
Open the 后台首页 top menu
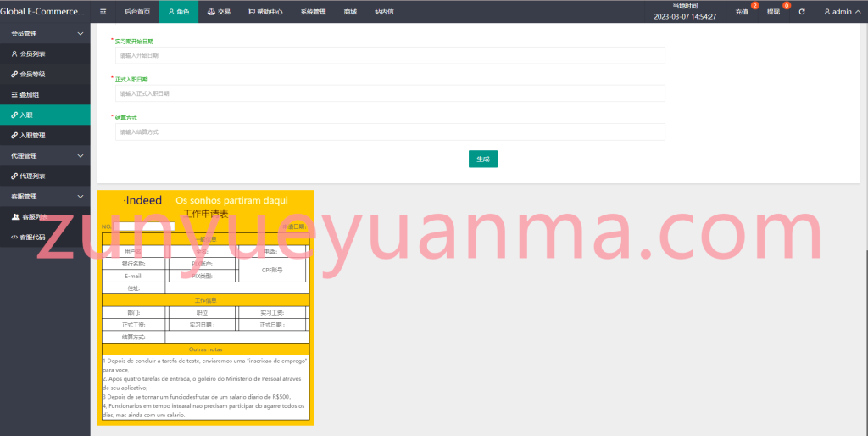(137, 12)
